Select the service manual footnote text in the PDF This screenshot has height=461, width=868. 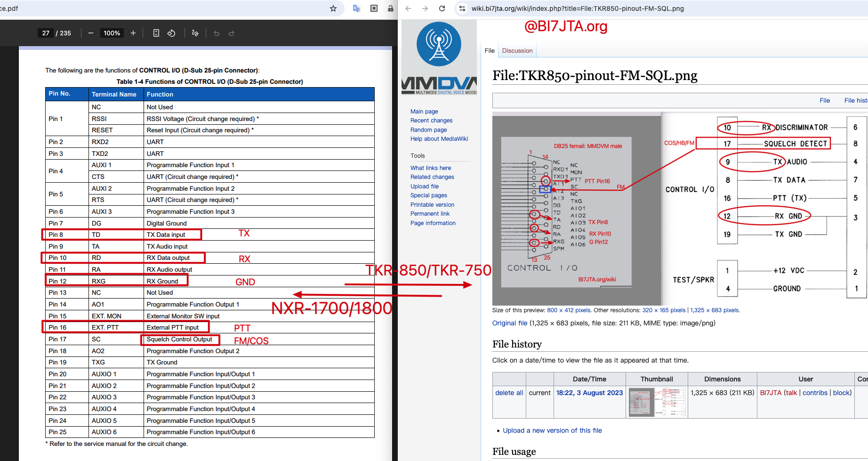tap(116, 444)
